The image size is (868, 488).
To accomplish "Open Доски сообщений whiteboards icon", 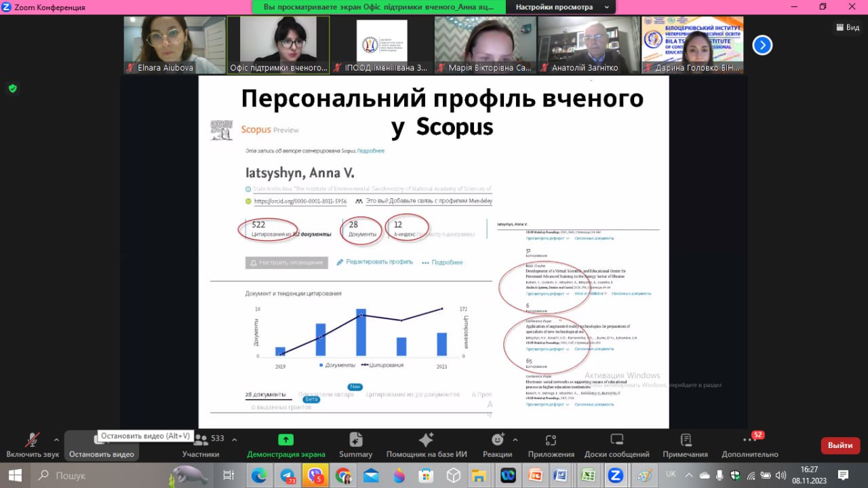I will click(616, 445).
